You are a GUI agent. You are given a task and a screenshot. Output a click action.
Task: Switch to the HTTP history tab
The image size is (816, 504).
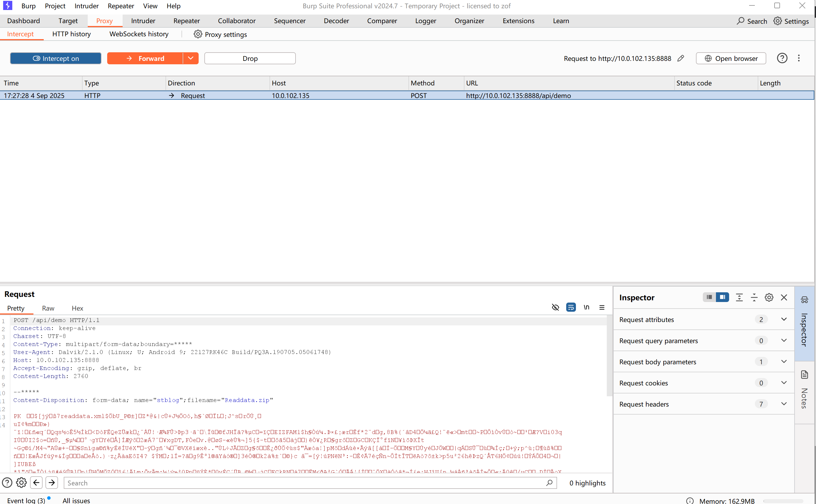pyautogui.click(x=71, y=34)
